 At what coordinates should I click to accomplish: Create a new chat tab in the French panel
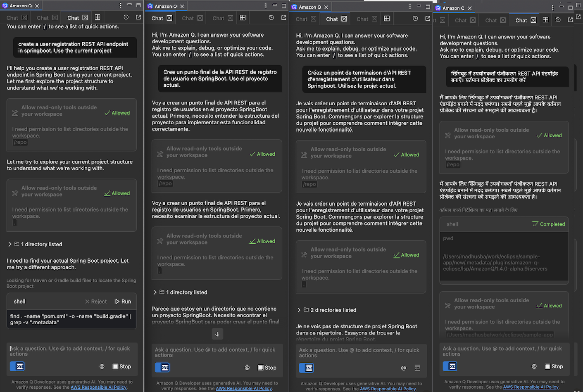(x=387, y=19)
